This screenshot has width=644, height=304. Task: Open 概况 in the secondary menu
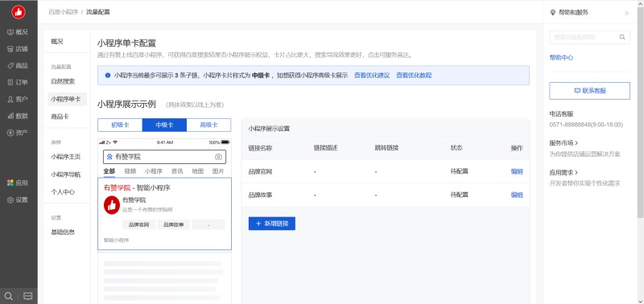pos(57,42)
